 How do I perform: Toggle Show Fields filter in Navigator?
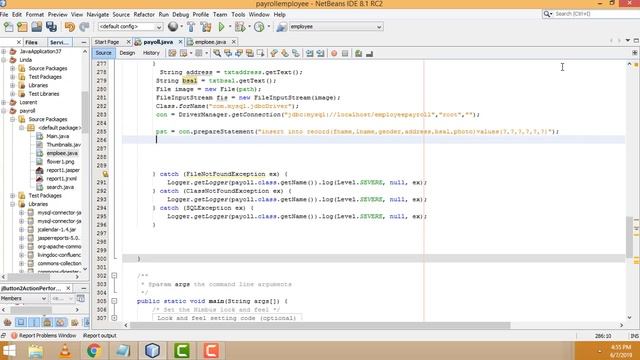tap(21, 322)
